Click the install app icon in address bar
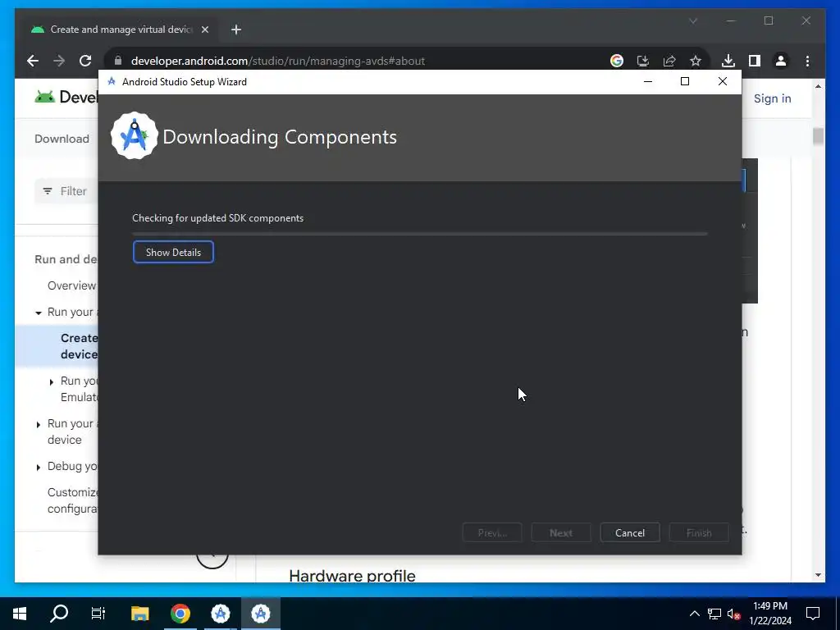The image size is (840, 630). [643, 61]
